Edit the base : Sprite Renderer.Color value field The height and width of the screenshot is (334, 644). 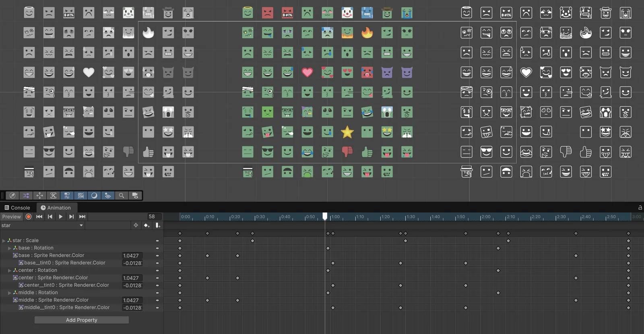click(132, 256)
